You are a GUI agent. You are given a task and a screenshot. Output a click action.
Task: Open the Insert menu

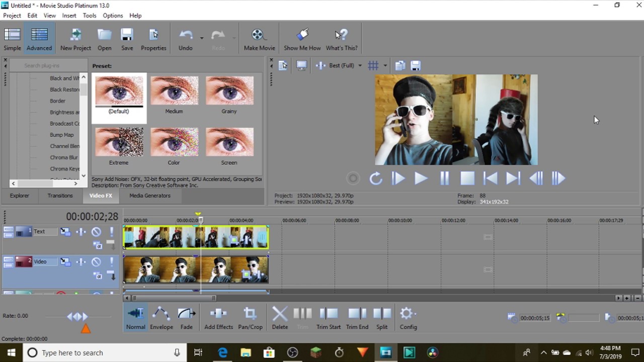pos(69,16)
